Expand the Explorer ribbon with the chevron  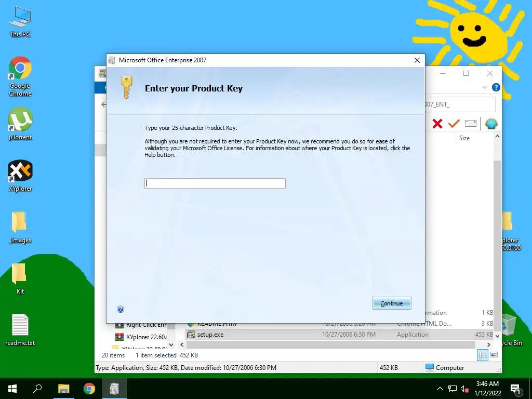[485, 87]
